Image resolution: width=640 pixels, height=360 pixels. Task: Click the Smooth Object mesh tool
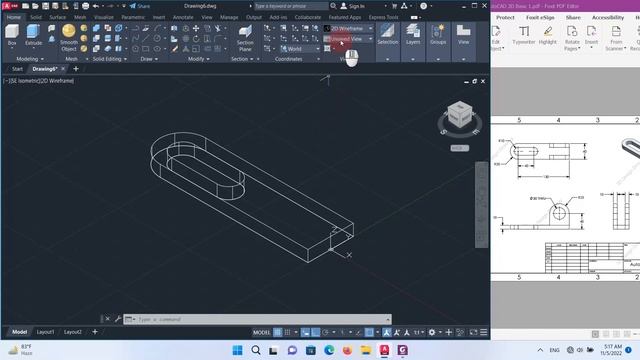pyautogui.click(x=69, y=38)
